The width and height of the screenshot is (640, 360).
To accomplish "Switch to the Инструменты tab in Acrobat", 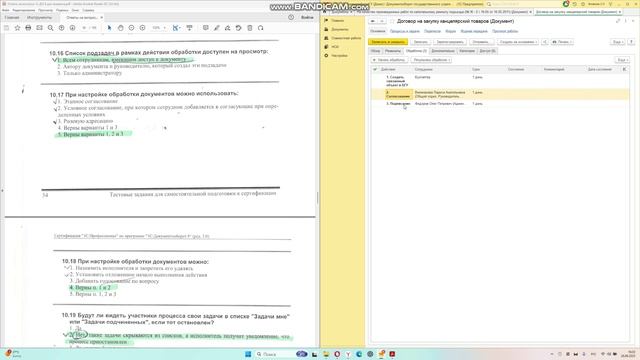I will click(39, 18).
